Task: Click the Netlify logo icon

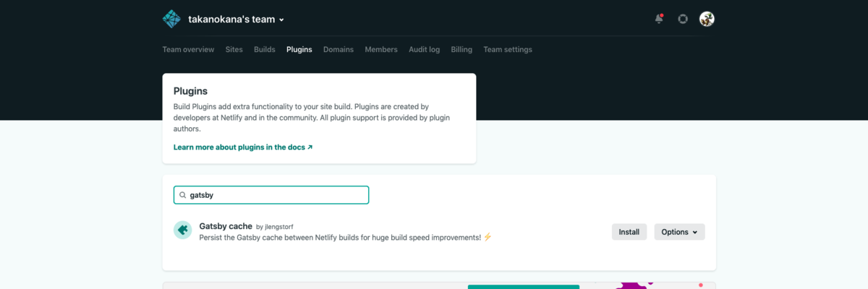Action: pos(171,20)
